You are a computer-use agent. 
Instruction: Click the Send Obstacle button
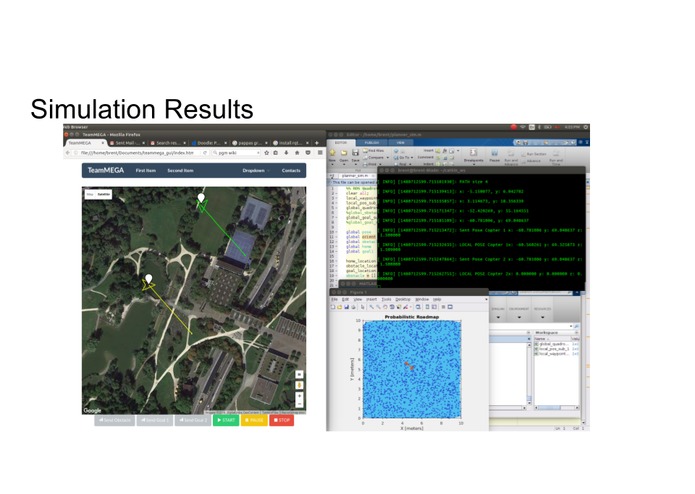(115, 420)
